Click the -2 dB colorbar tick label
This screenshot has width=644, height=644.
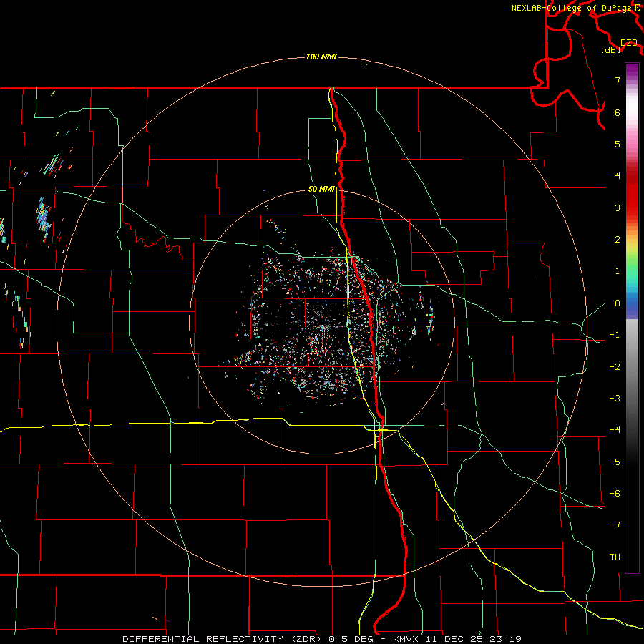click(615, 367)
